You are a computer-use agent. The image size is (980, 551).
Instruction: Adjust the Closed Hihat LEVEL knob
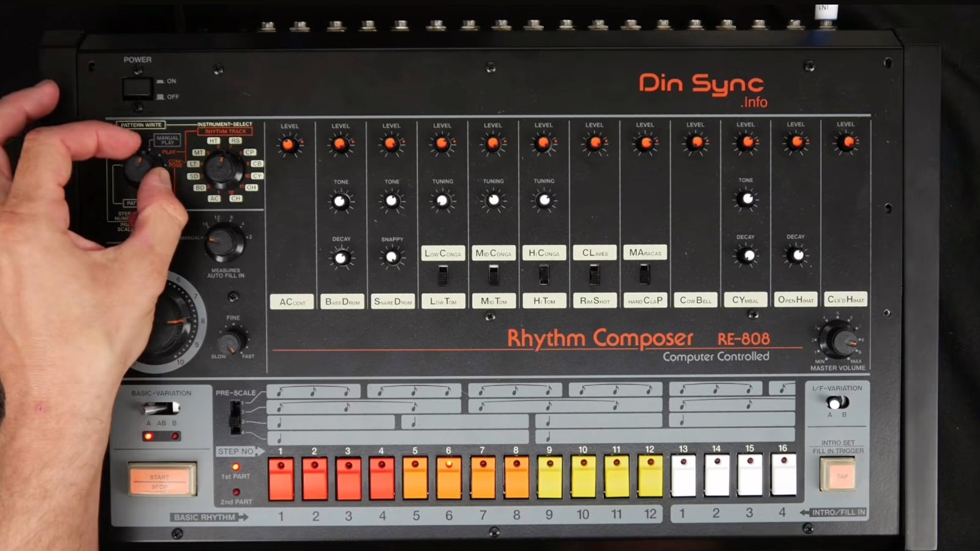click(846, 143)
